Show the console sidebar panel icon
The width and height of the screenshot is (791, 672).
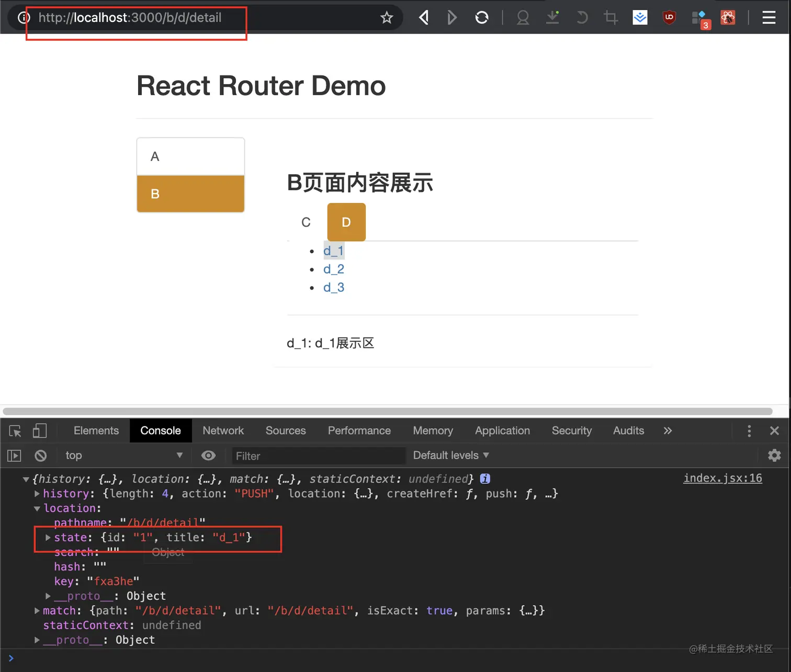(14, 455)
